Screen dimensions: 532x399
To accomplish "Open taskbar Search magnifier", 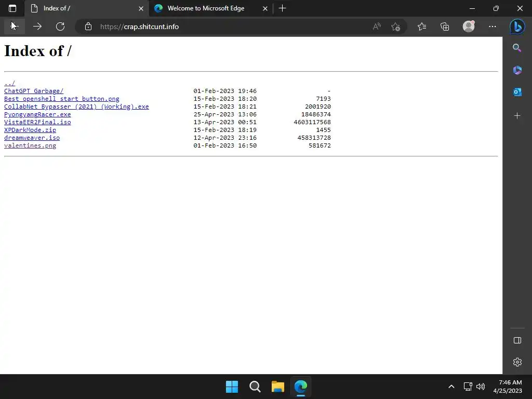I will click(255, 387).
